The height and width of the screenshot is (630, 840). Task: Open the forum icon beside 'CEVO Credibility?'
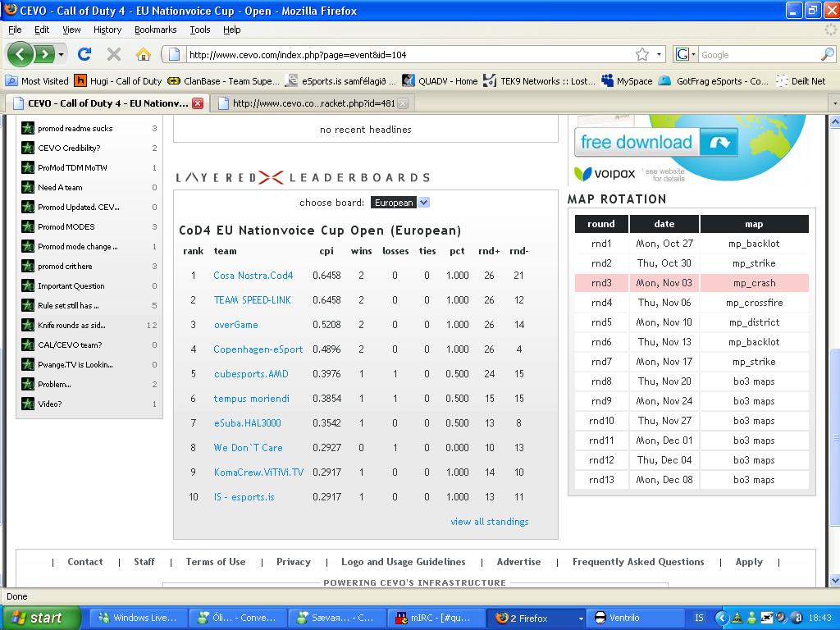pos(28,148)
